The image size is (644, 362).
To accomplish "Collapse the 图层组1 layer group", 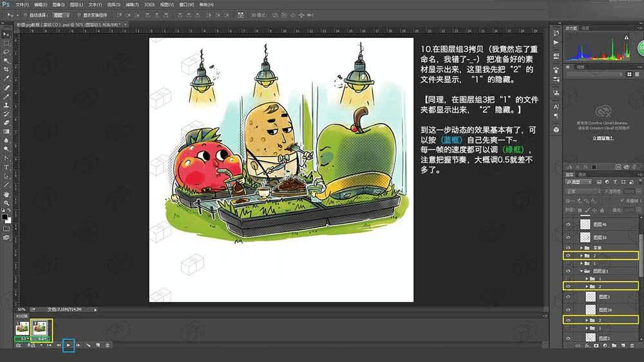I will point(582,271).
